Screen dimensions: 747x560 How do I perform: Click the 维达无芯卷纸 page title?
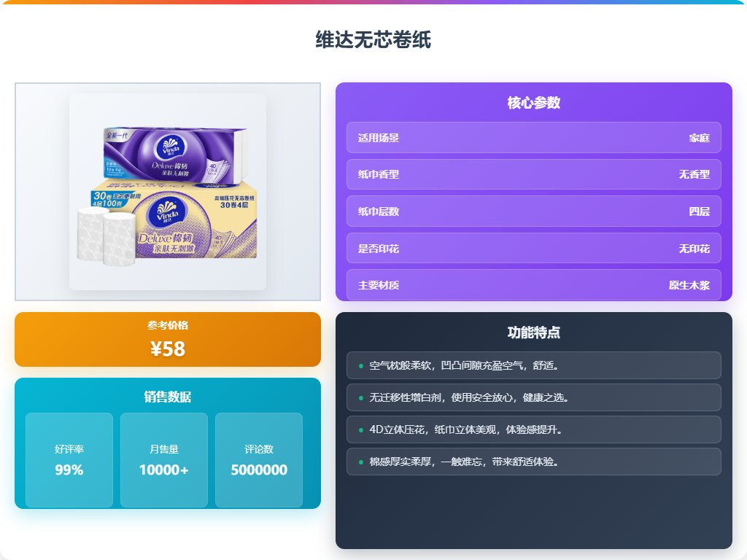pyautogui.click(x=373, y=39)
